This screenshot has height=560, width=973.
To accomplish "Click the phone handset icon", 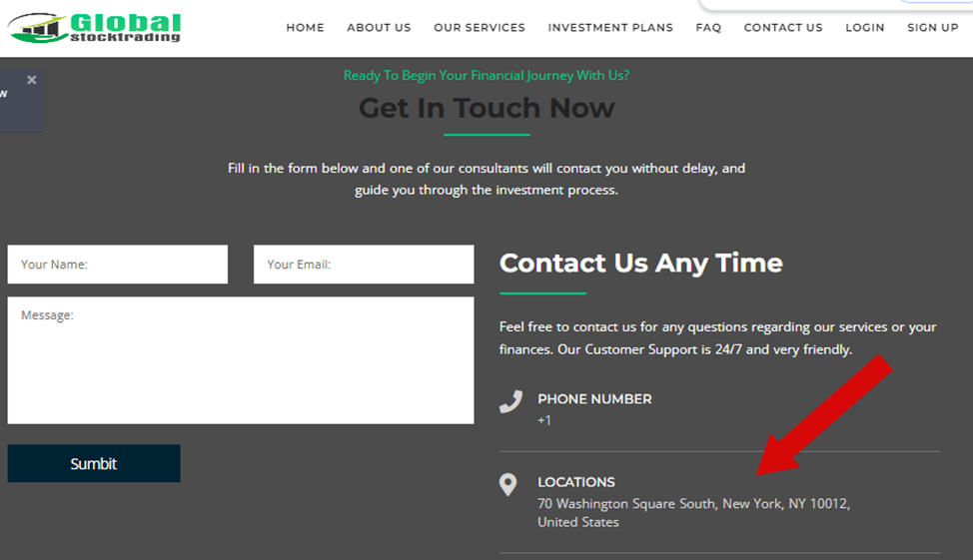I will (x=510, y=402).
